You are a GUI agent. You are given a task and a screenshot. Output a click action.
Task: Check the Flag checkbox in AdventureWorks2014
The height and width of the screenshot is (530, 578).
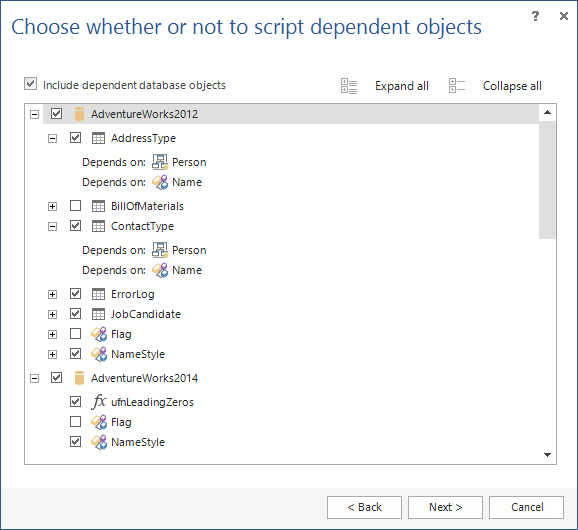click(76, 421)
